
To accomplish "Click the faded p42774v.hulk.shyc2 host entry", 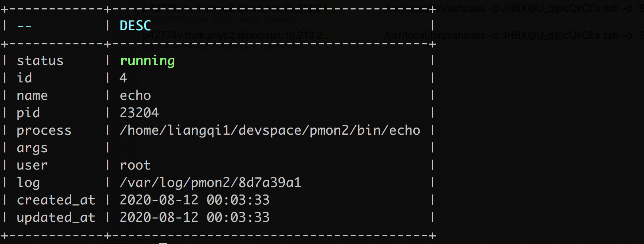I will click(x=236, y=35).
